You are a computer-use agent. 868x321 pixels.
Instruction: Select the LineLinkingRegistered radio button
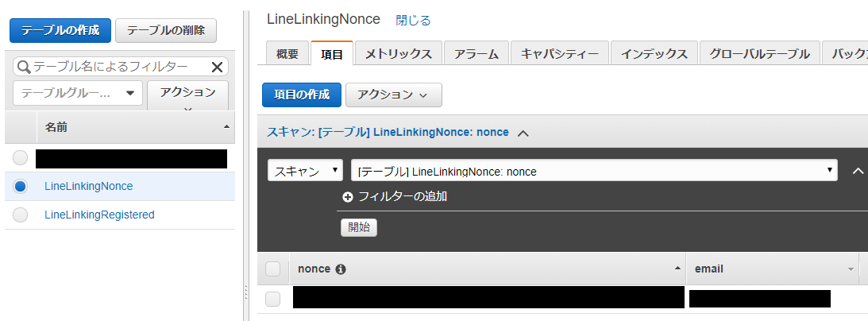(20, 215)
